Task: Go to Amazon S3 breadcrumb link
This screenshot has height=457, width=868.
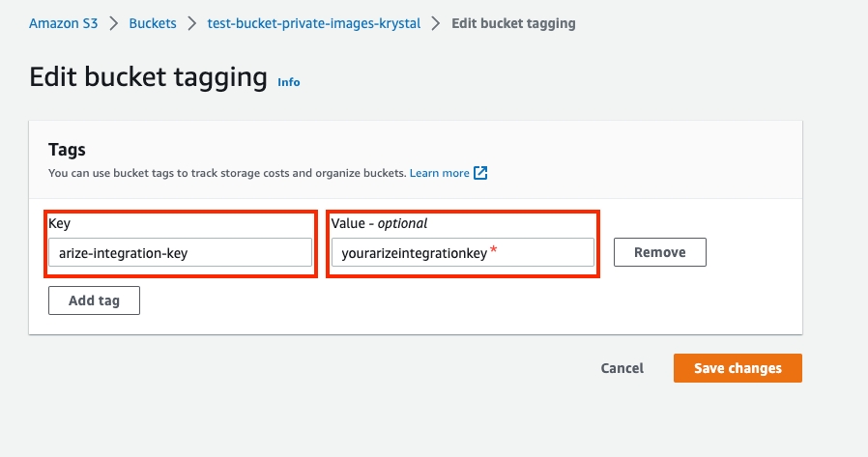Action: click(62, 23)
